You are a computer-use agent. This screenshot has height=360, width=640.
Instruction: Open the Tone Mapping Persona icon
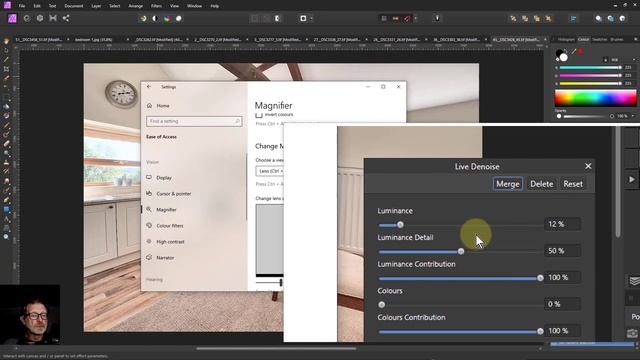point(53,18)
